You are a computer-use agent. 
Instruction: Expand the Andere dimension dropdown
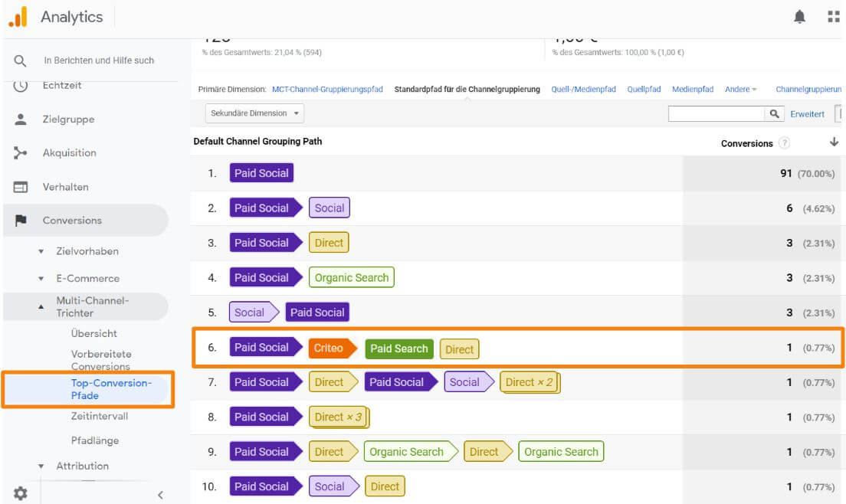coord(740,90)
